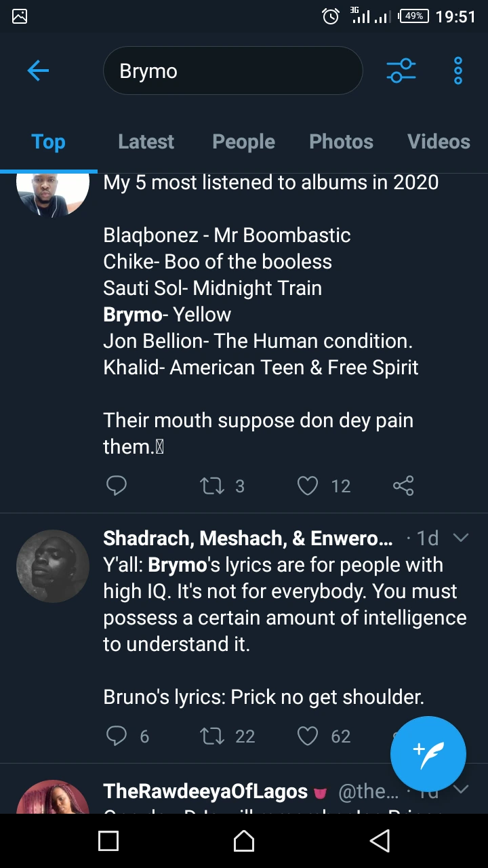
Task: Switch to the People tab
Action: point(243,142)
